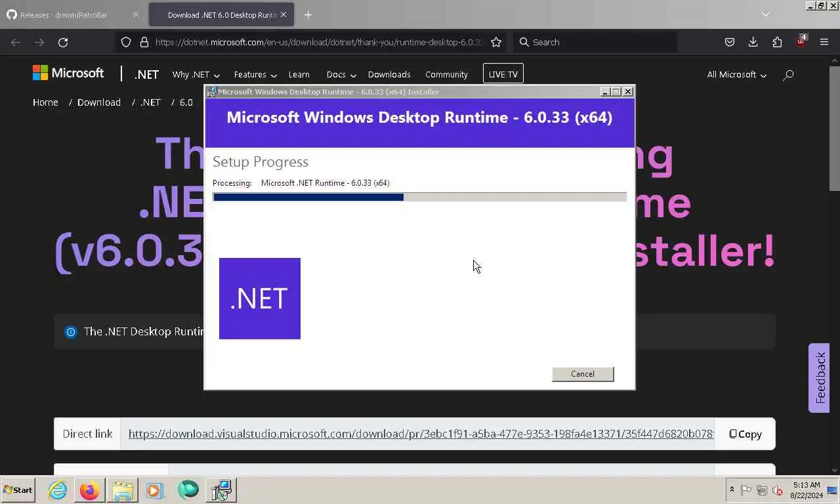
Task: Open the Feedback side tab
Action: tap(820, 378)
